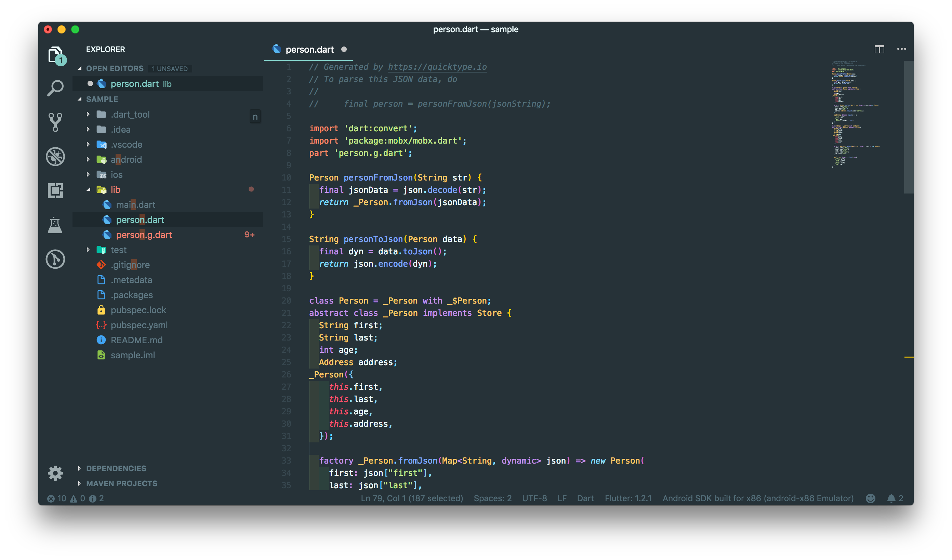952x560 pixels.
Task: Click line number 20 in the gutter
Action: tap(286, 301)
